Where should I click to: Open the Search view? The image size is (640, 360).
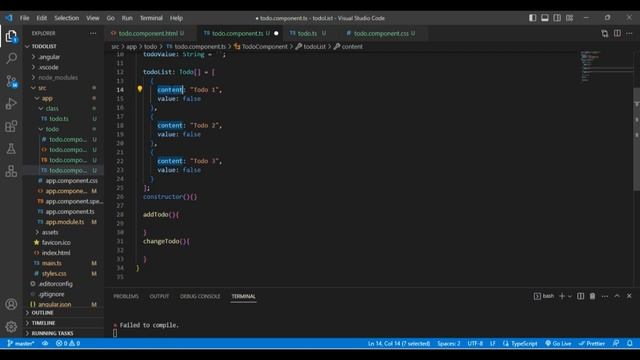[11, 58]
